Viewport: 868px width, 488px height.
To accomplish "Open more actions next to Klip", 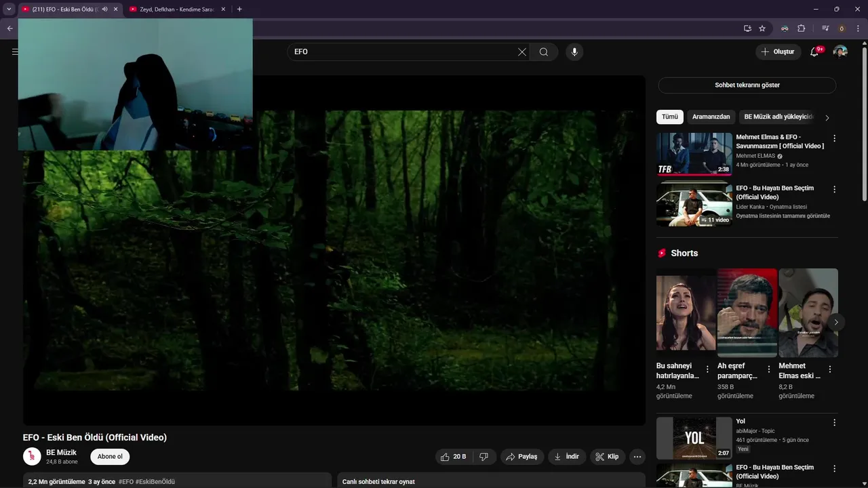I will pyautogui.click(x=637, y=457).
